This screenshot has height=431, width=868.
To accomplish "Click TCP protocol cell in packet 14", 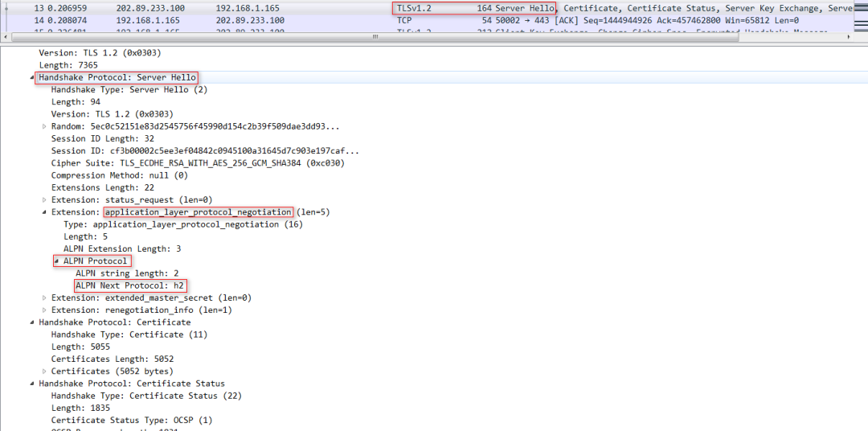I will [404, 20].
